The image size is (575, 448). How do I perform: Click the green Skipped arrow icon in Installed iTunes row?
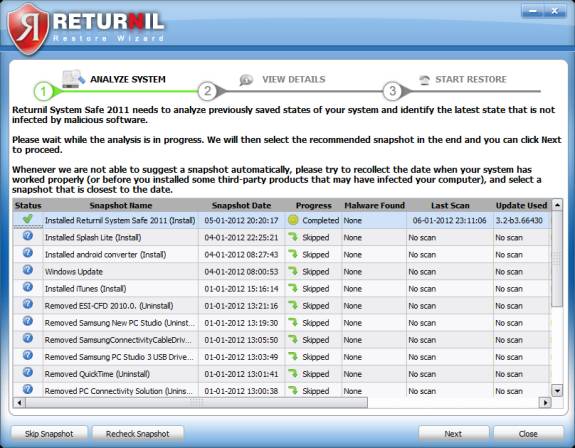click(x=293, y=288)
